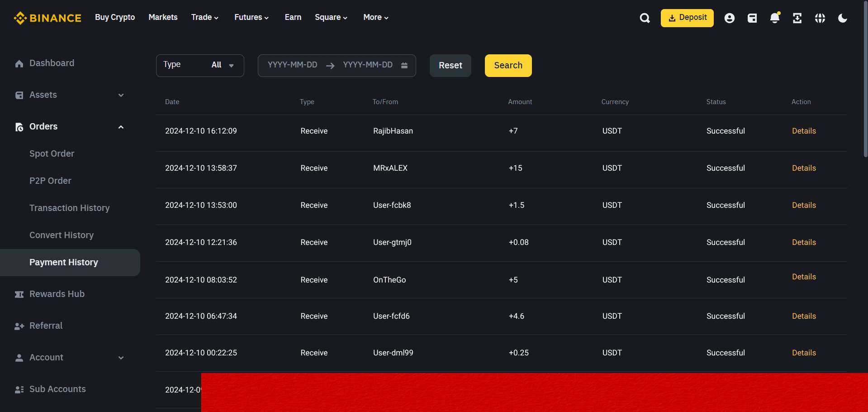Click the Orders icon in sidebar

point(19,127)
